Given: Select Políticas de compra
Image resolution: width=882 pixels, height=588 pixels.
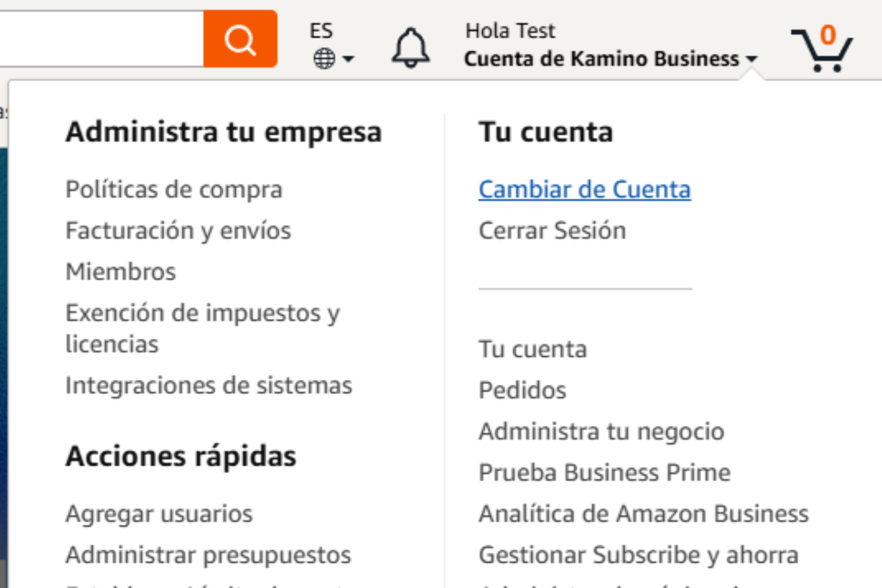Looking at the screenshot, I should pos(174,189).
